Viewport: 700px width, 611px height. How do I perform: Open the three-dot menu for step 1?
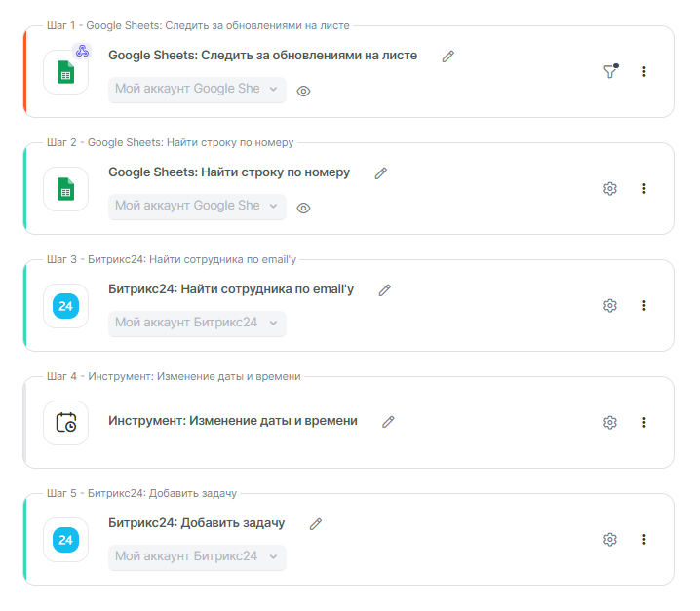click(644, 71)
